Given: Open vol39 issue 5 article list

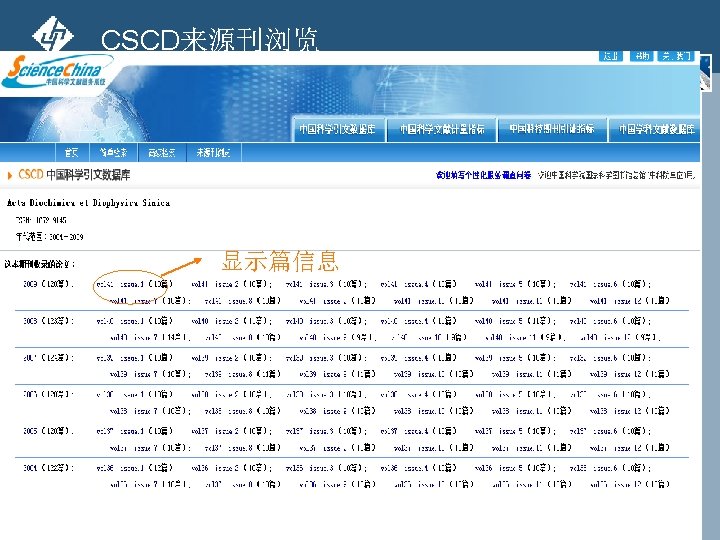Looking at the screenshot, I should 515,358.
